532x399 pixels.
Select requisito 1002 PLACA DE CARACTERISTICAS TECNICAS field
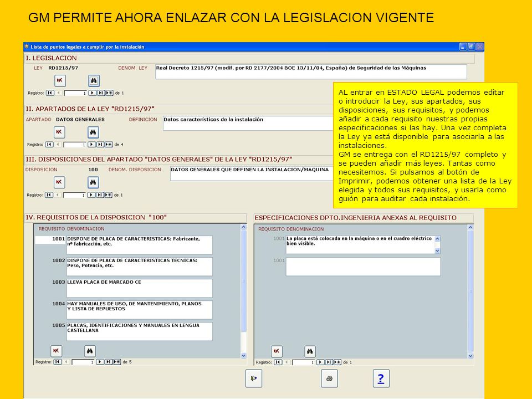[x=140, y=267]
